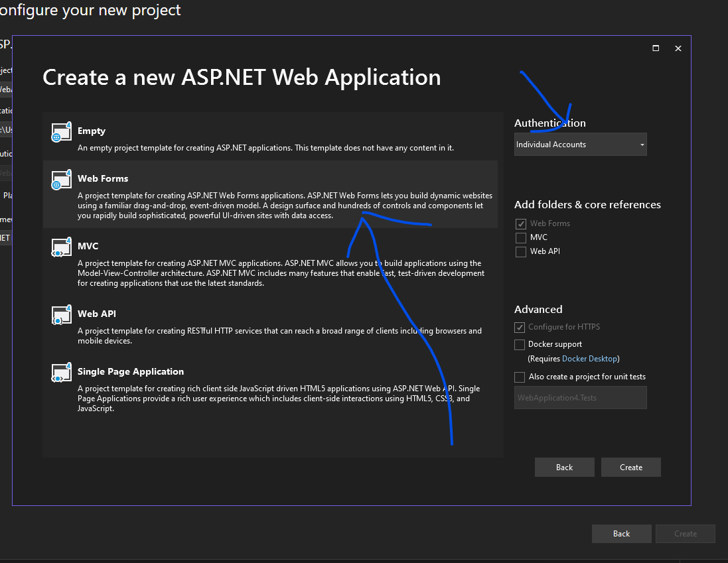The height and width of the screenshot is (563, 728).
Task: Click the Web Forms template description text
Action: tap(285, 206)
